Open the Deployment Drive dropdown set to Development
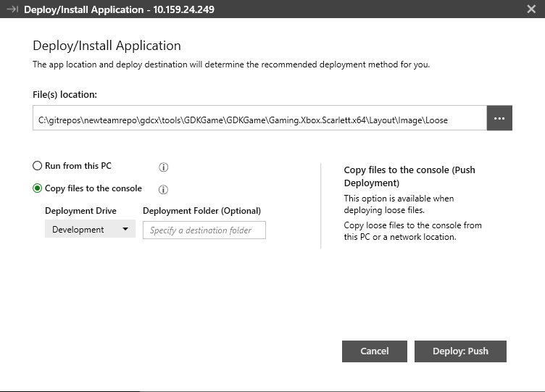 coord(90,230)
